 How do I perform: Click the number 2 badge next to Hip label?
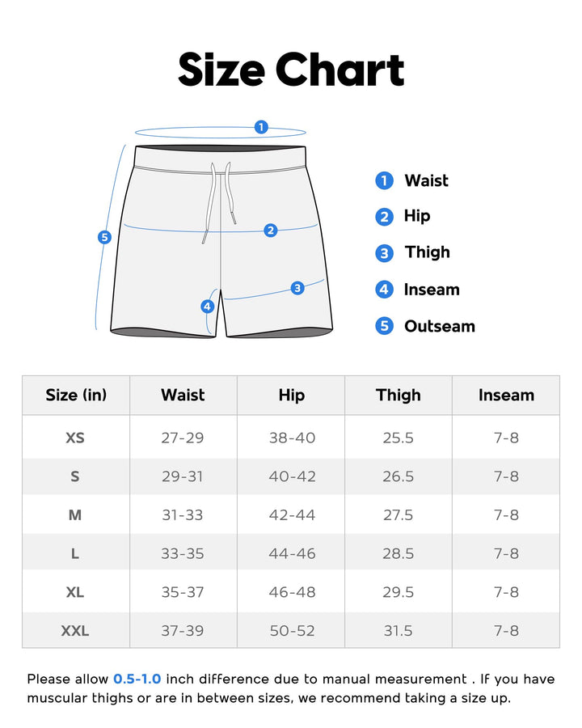[385, 216]
